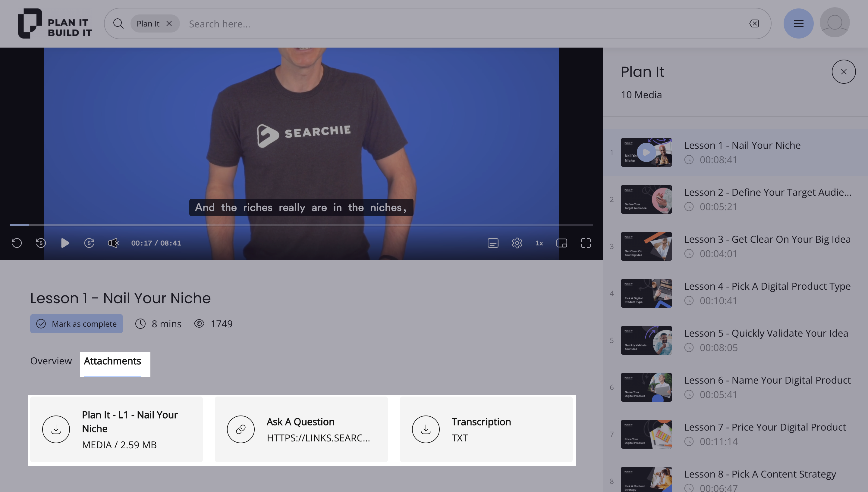The width and height of the screenshot is (868, 492).
Task: Select the Attachments tab
Action: click(112, 361)
